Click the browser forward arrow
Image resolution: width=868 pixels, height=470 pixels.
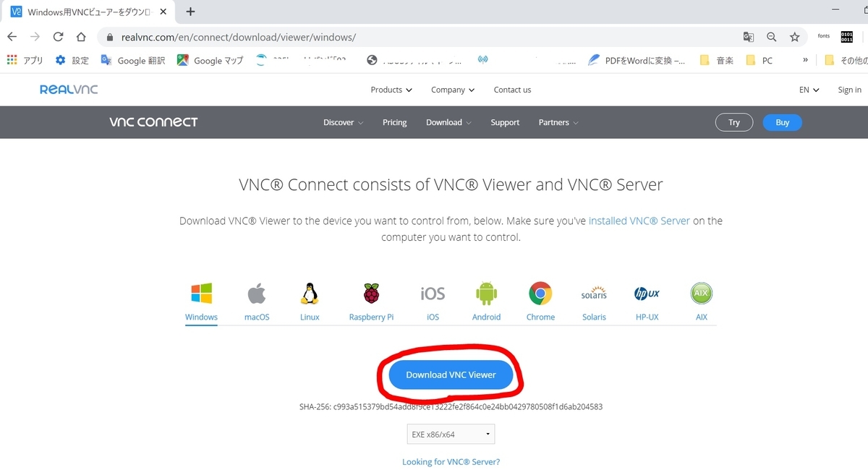click(35, 37)
